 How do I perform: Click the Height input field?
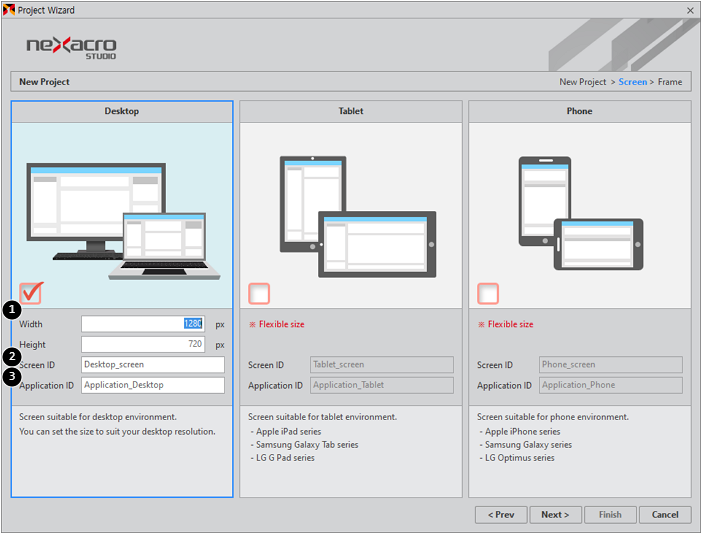pos(143,344)
